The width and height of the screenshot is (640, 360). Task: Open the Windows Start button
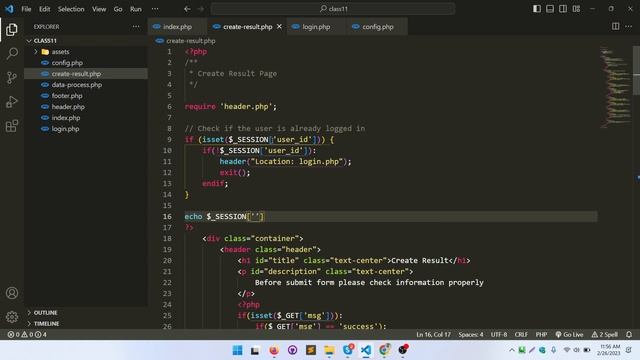(237, 350)
